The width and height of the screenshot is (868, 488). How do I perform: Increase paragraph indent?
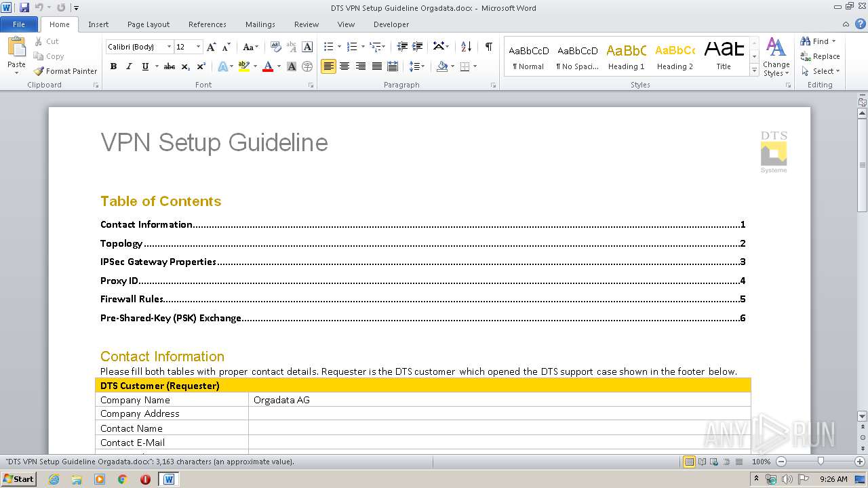418,47
